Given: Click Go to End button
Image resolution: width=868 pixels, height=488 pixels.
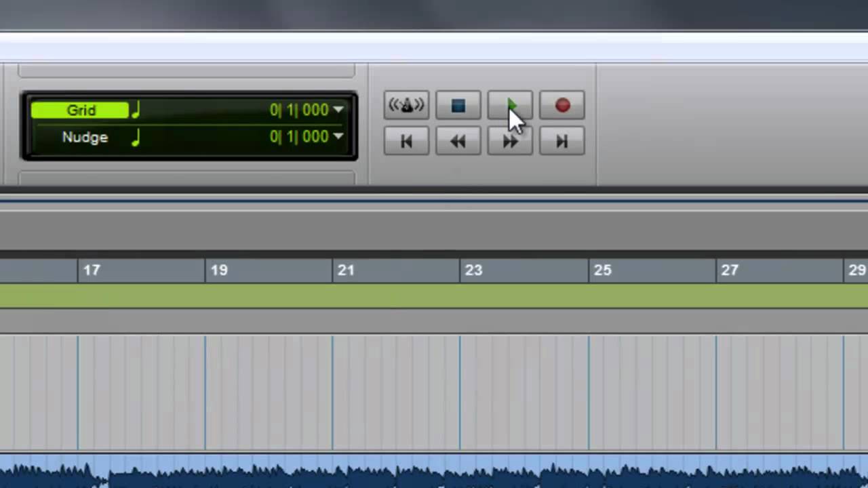Looking at the screenshot, I should pos(562,141).
